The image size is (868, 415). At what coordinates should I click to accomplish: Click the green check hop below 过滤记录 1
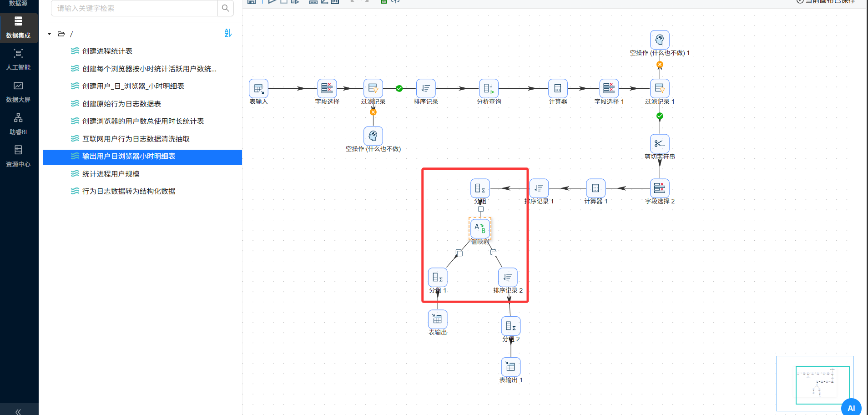[x=660, y=116]
